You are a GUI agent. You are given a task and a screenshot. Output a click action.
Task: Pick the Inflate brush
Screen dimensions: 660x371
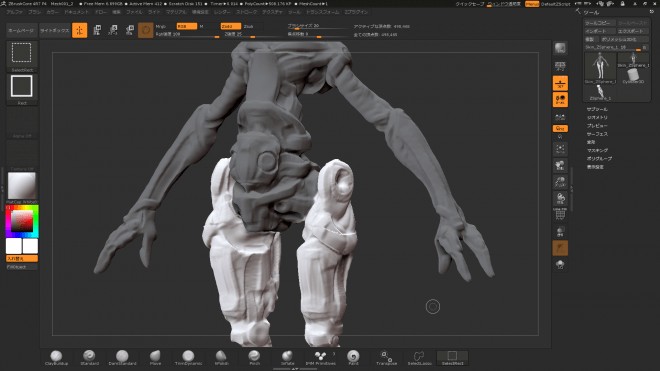pyautogui.click(x=287, y=358)
